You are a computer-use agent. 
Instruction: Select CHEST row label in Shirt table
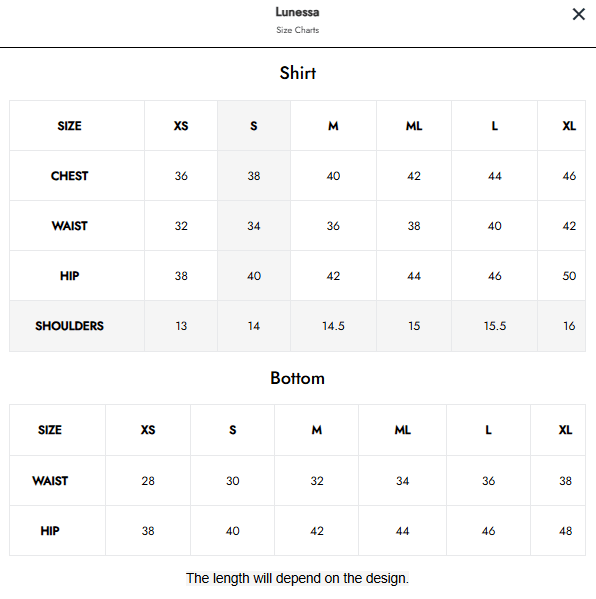click(70, 176)
